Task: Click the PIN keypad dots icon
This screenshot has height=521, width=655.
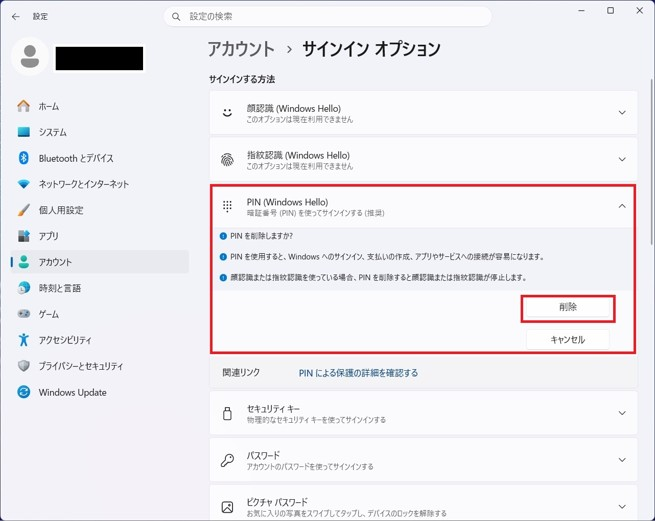Action: click(x=227, y=206)
